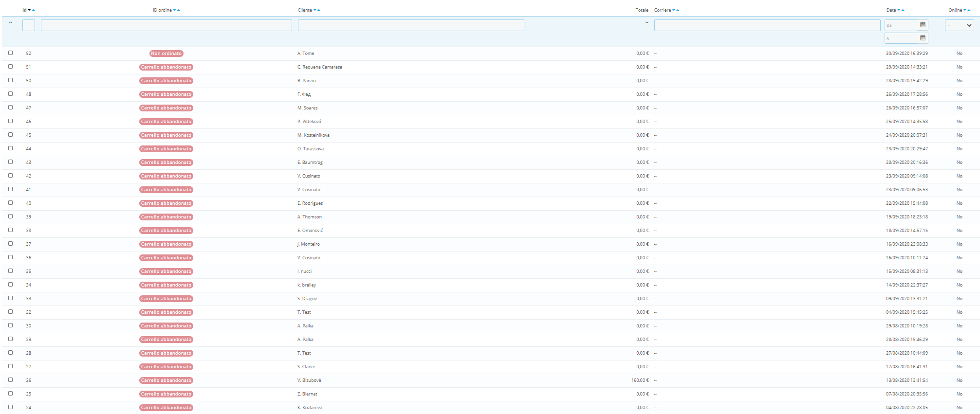Click Carrello abbandonato badge for cart 51
Screen dimensions: 980x414
pos(166,67)
